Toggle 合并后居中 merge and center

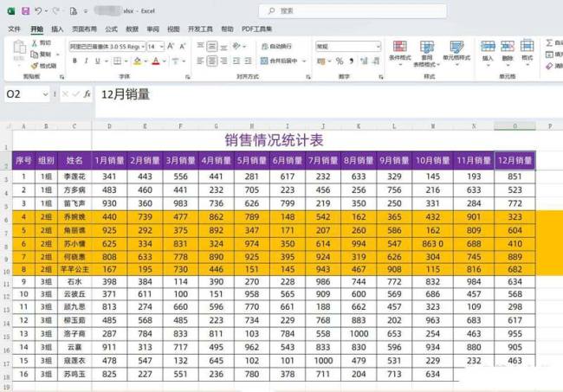(x=280, y=61)
